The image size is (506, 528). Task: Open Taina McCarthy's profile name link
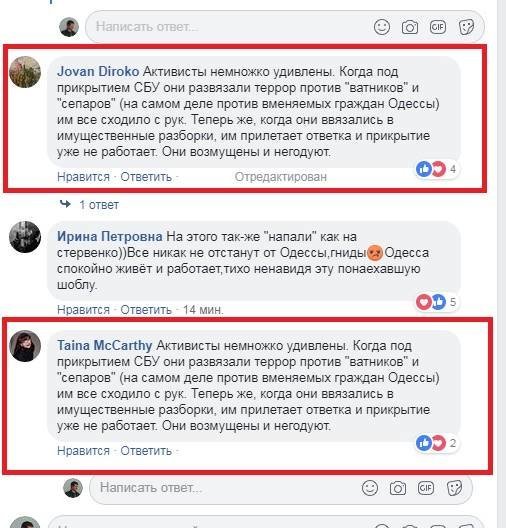pos(104,345)
